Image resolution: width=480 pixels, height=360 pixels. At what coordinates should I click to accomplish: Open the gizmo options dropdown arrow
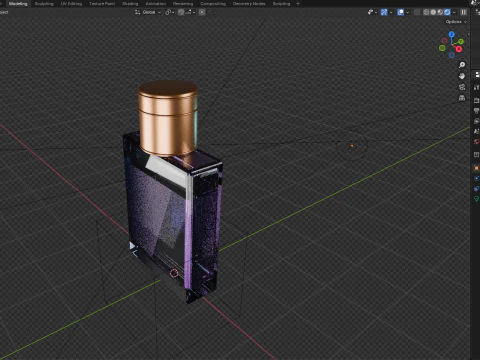[391, 12]
